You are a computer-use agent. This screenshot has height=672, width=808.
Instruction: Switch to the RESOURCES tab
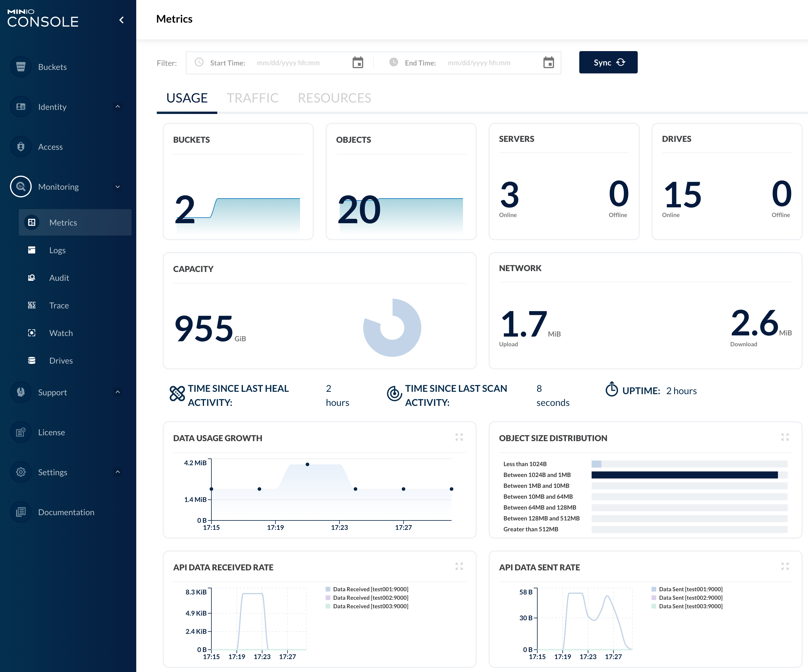(334, 98)
